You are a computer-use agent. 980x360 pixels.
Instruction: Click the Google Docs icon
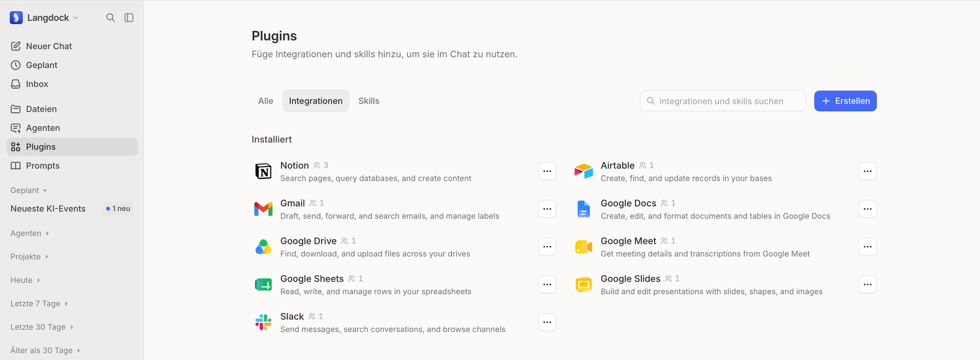(584, 209)
